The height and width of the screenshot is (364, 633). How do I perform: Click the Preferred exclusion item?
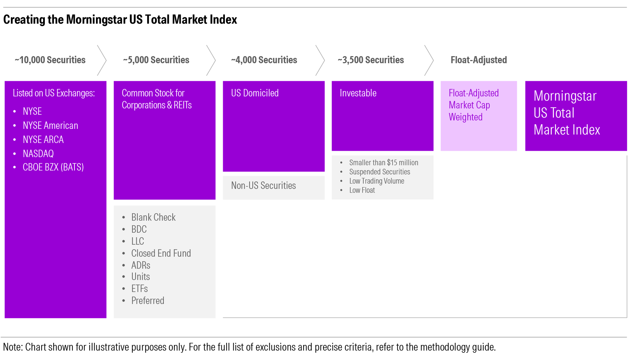pos(148,300)
